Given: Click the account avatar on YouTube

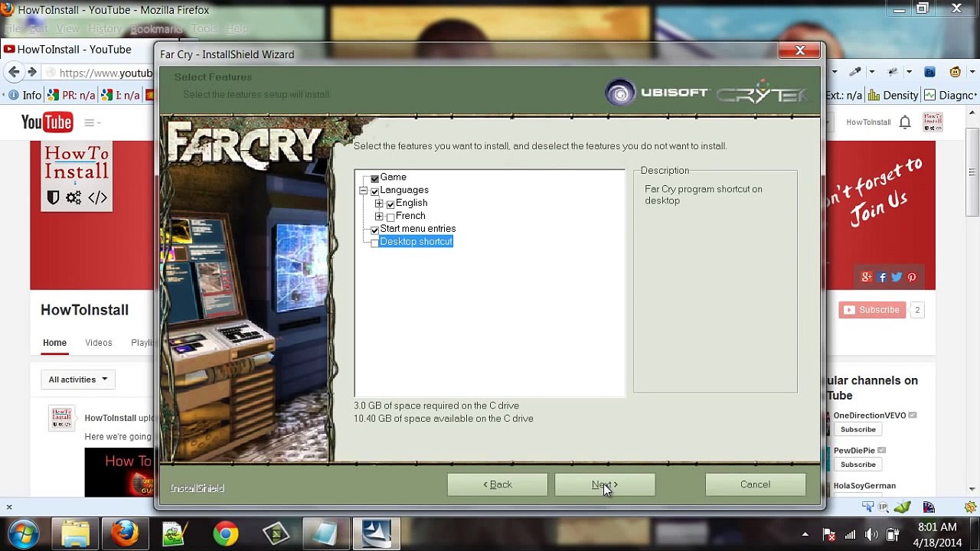Looking at the screenshot, I should [x=933, y=122].
